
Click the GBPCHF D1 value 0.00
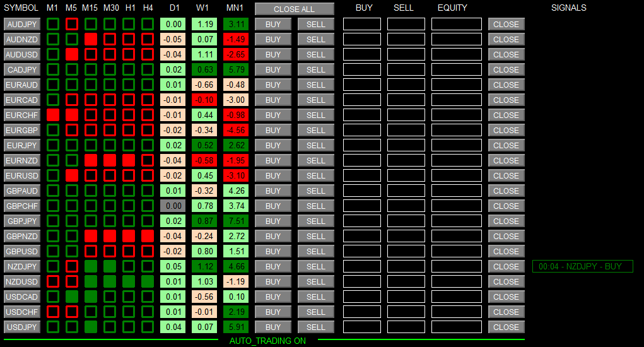click(173, 206)
